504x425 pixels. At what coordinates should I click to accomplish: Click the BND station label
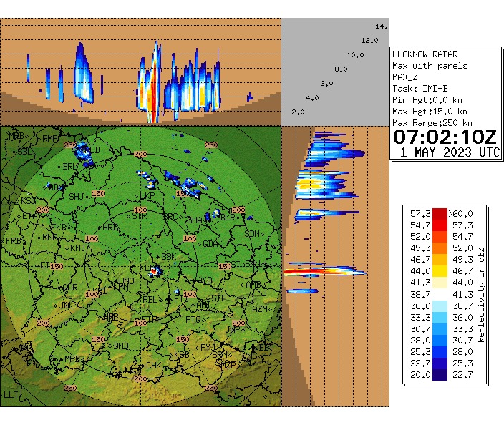click(x=121, y=346)
